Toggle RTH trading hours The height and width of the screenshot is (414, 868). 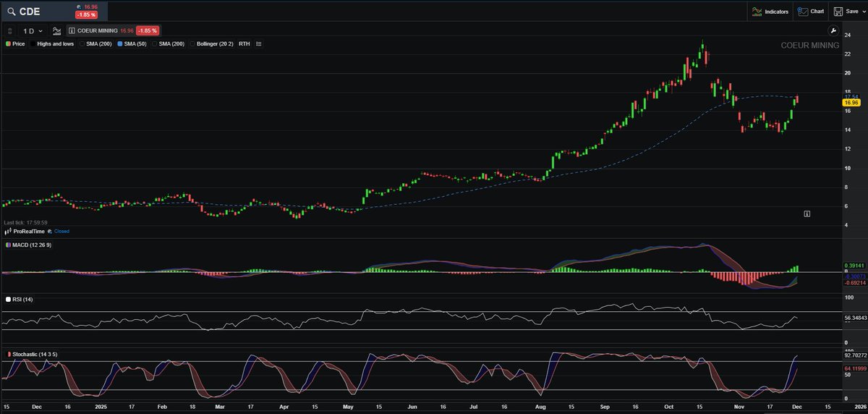tap(244, 44)
